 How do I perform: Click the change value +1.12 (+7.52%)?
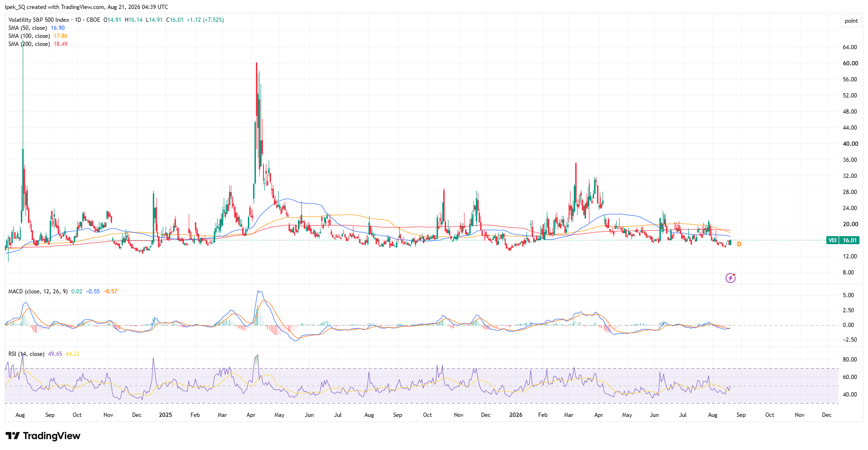pos(206,20)
